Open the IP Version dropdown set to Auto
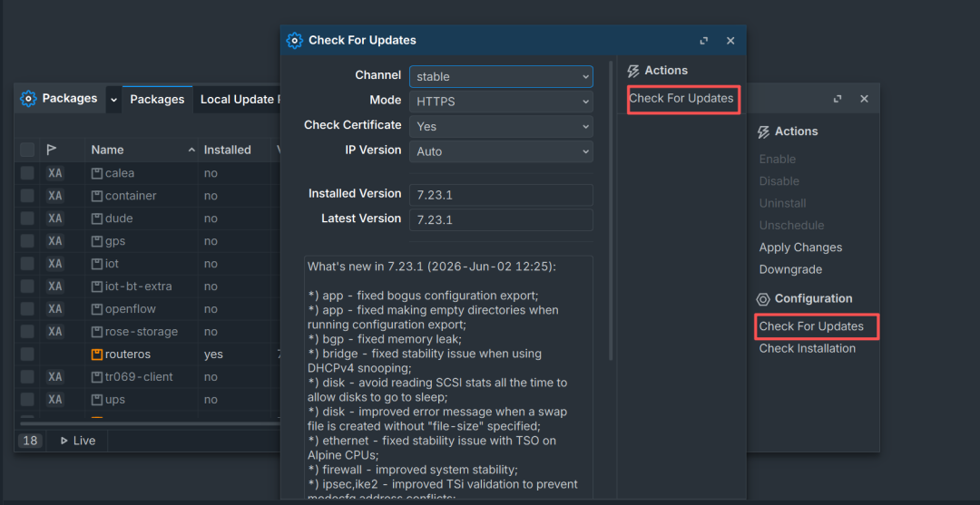The image size is (980, 505). tap(501, 151)
